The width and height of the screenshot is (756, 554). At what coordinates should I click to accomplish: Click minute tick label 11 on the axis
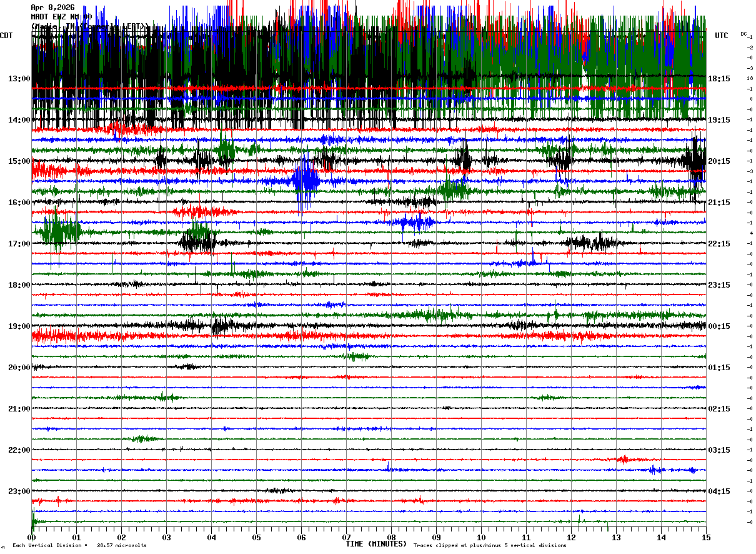click(x=526, y=537)
